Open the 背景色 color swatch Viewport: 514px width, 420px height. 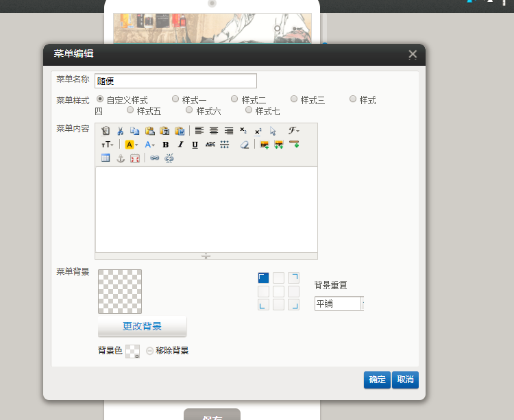pyautogui.click(x=132, y=351)
